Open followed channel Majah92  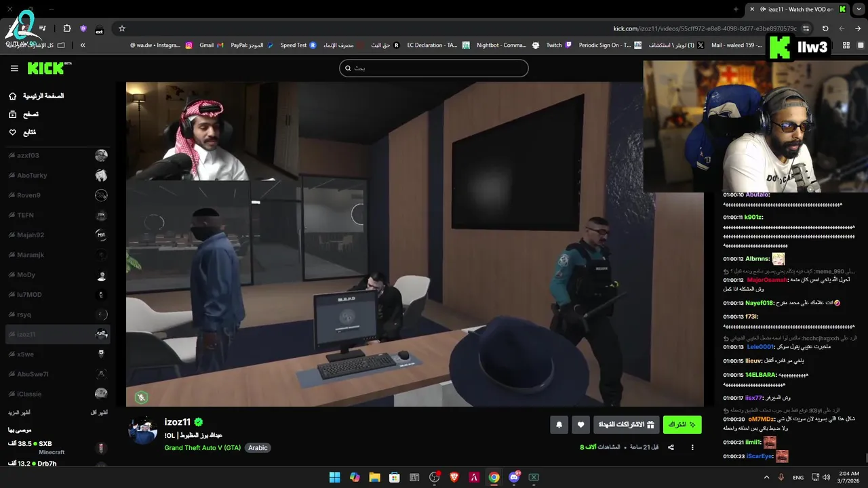58,235
